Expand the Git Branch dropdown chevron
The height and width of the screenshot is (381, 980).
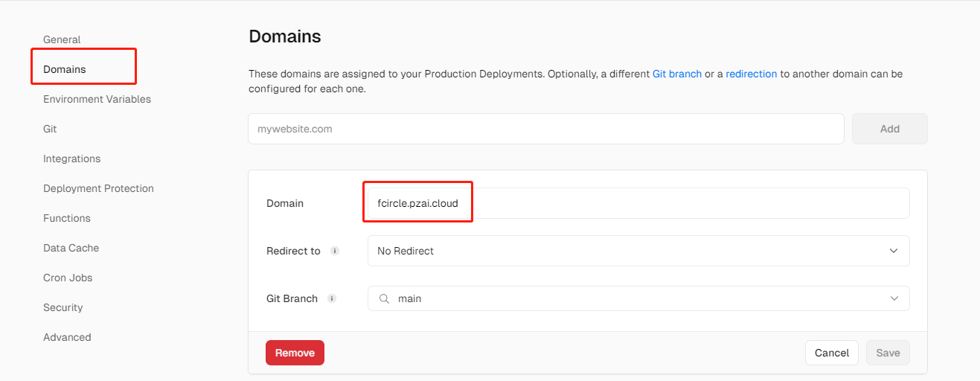coord(894,298)
